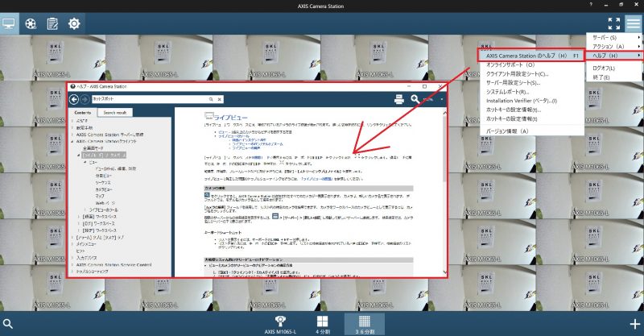The image size is (644, 336).
Task: Select AXIS Camera Station Secure Control tree item
Action: tap(114, 265)
